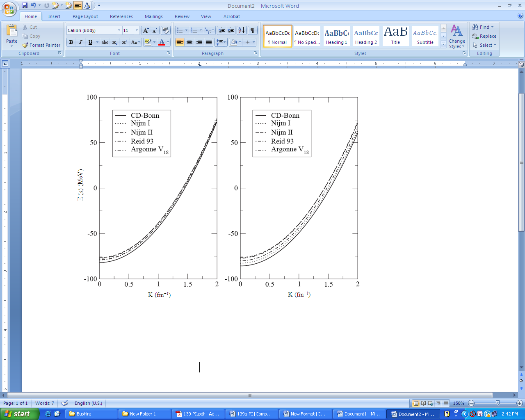Increase font size with Grow Font
Screen dimensions: 525x420
[x=146, y=30]
